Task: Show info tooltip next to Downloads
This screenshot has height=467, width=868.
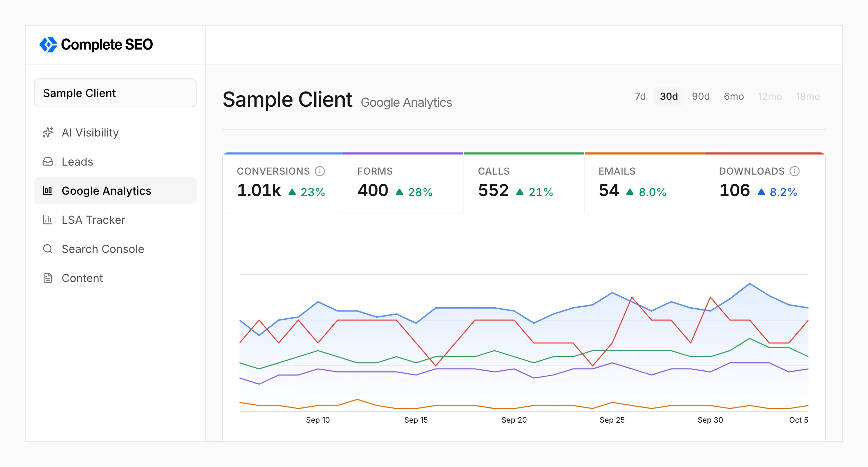Action: click(x=795, y=171)
